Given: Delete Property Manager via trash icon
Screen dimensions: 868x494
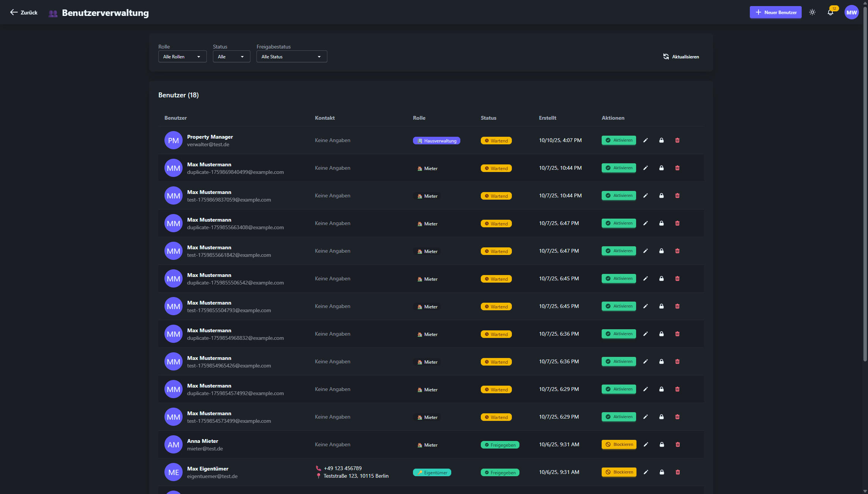Looking at the screenshot, I should click(x=677, y=141).
